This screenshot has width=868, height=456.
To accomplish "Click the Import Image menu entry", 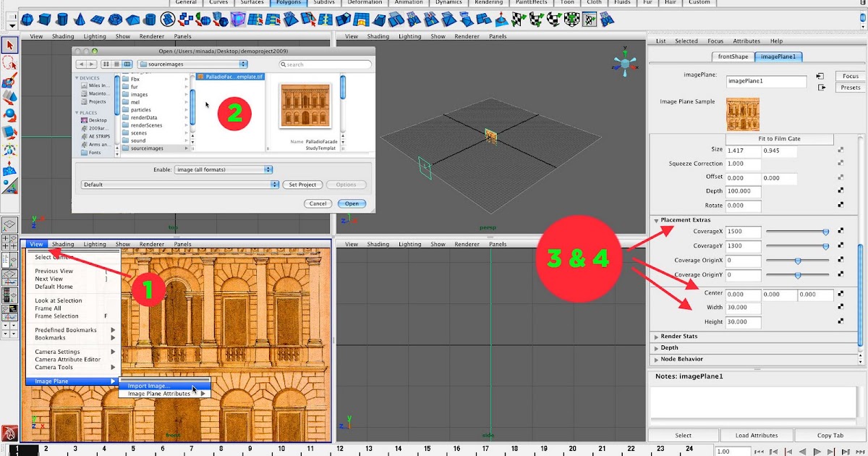I will (148, 387).
